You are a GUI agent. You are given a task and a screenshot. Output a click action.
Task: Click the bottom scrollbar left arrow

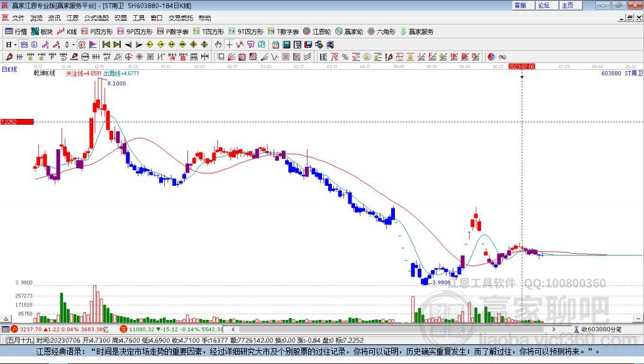[x=233, y=329]
